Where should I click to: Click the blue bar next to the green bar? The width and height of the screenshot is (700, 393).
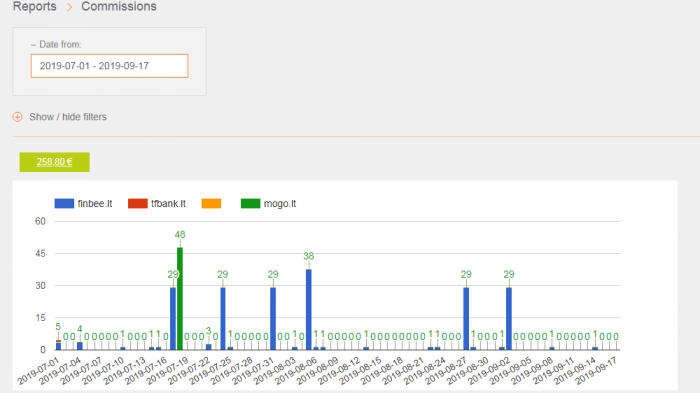tap(173, 318)
